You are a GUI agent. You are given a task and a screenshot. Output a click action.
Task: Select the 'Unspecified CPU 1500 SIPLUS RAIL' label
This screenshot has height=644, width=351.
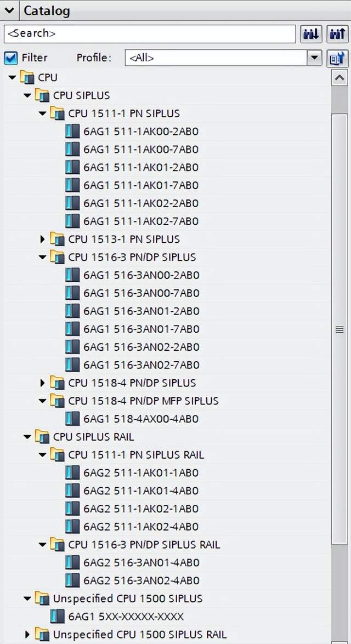coord(140,635)
